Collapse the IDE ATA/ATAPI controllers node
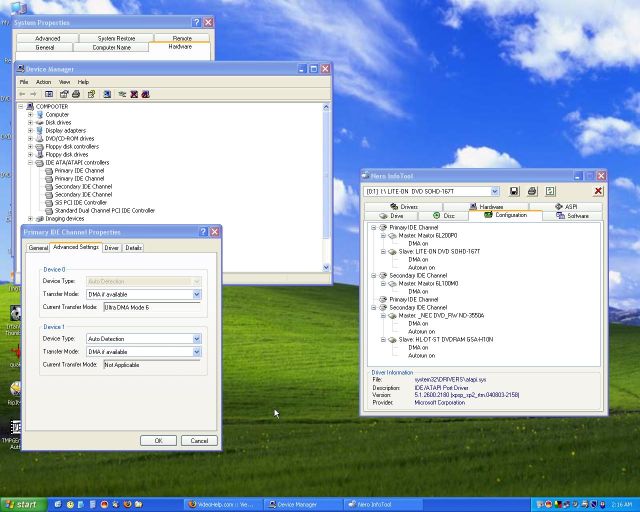The image size is (640, 512). click(30, 163)
